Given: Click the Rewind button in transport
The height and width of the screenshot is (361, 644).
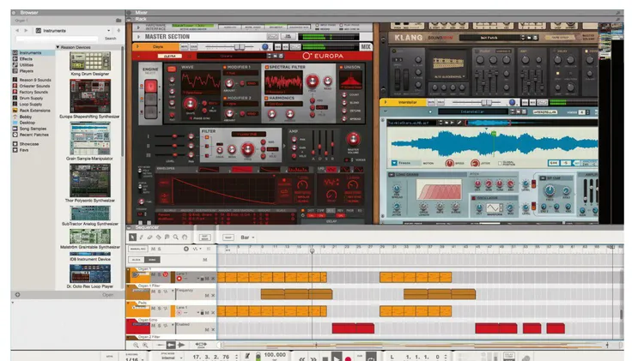Looking at the screenshot, I should point(302,358).
